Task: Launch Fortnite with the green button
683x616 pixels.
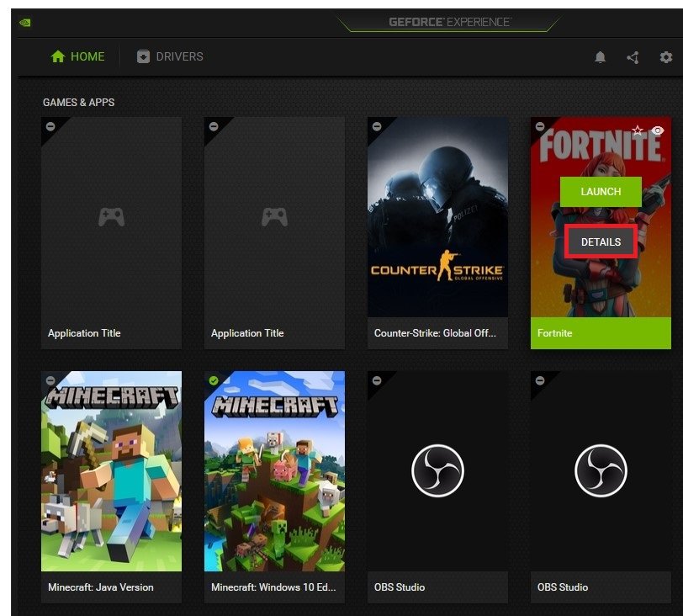Action: [601, 192]
